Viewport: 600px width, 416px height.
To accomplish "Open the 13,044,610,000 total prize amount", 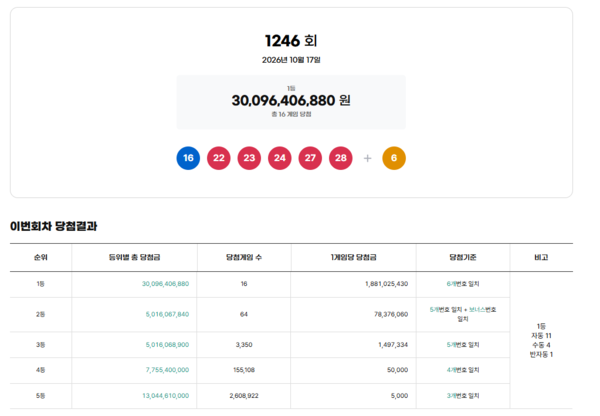I will click(165, 396).
